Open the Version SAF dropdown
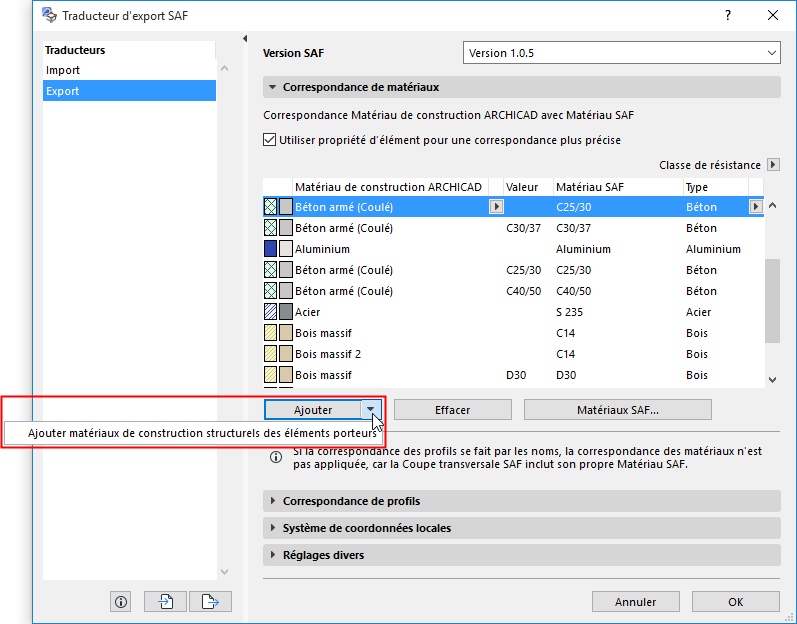The width and height of the screenshot is (797, 624). coord(622,53)
